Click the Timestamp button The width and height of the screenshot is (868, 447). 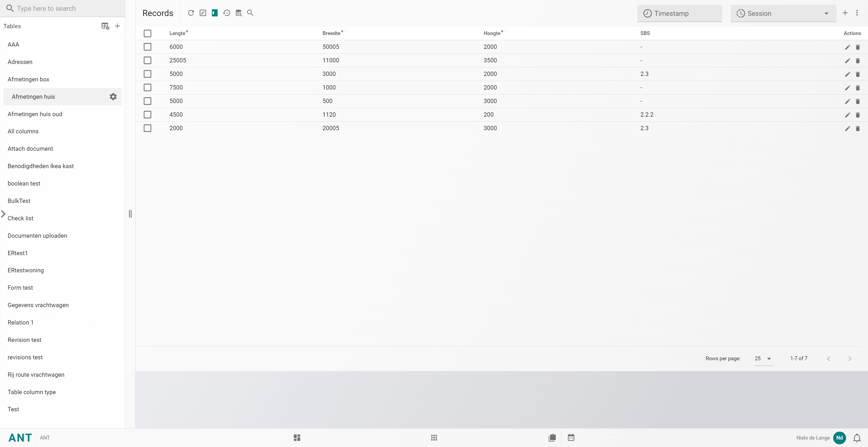tap(679, 14)
